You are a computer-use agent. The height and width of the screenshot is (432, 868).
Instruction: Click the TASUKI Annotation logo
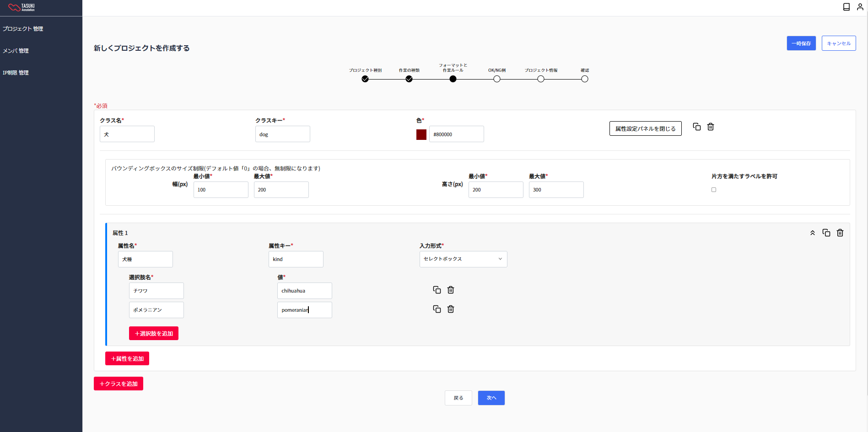pos(22,7)
